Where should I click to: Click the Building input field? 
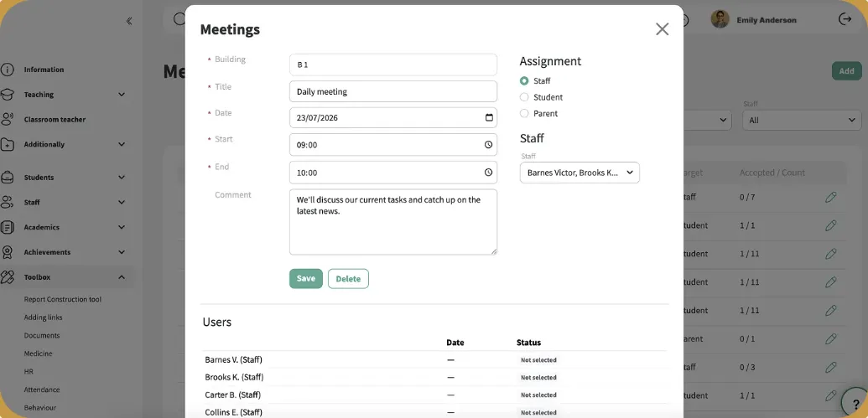pos(393,65)
